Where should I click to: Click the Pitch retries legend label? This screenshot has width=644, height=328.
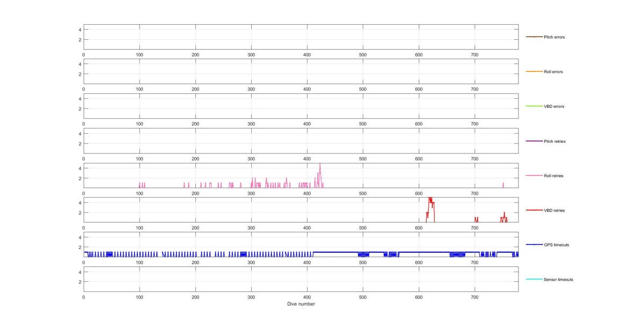pyautogui.click(x=554, y=141)
